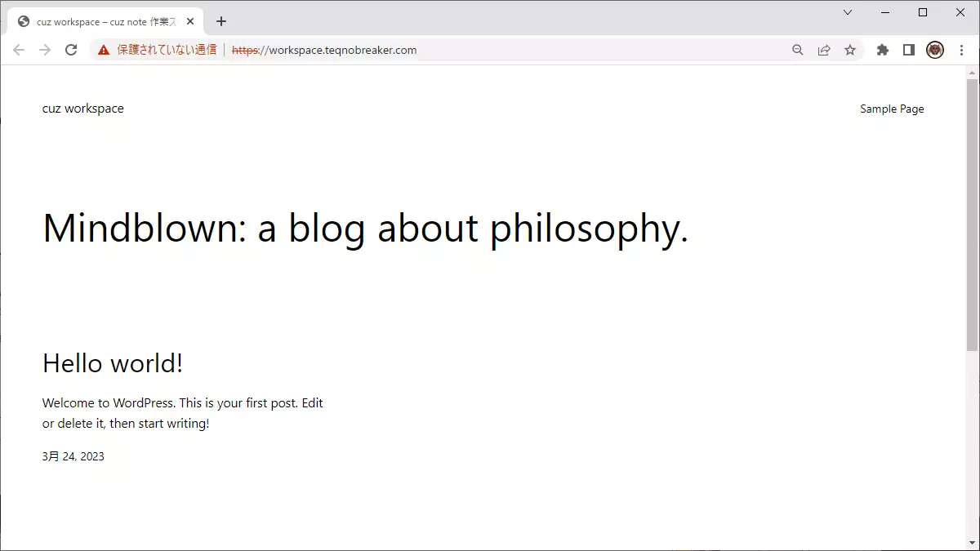
Task: Open Chrome's three-dot menu
Action: click(961, 50)
